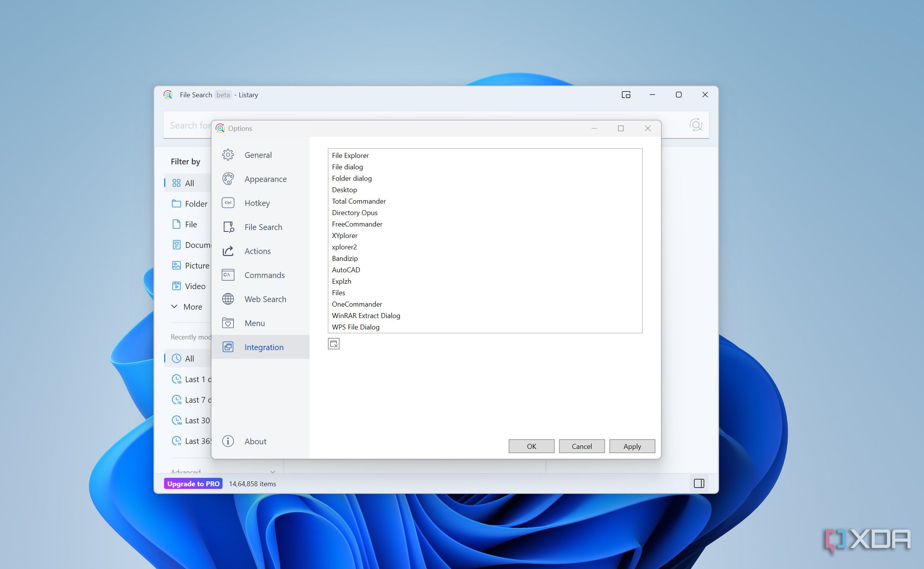Switch to the Appearance tab label
Image resolution: width=924 pixels, height=569 pixels.
click(x=266, y=179)
